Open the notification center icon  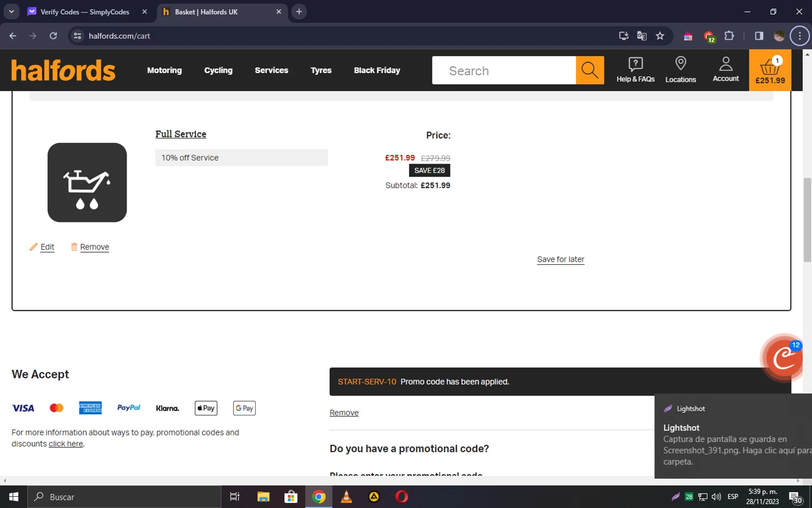pos(795,497)
